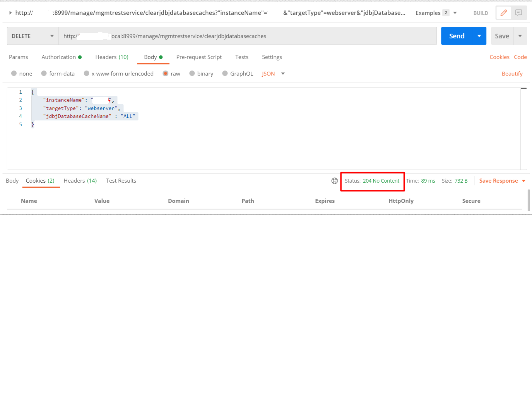Open the Save Response dropdown
This screenshot has height=406, width=532.
point(502,181)
